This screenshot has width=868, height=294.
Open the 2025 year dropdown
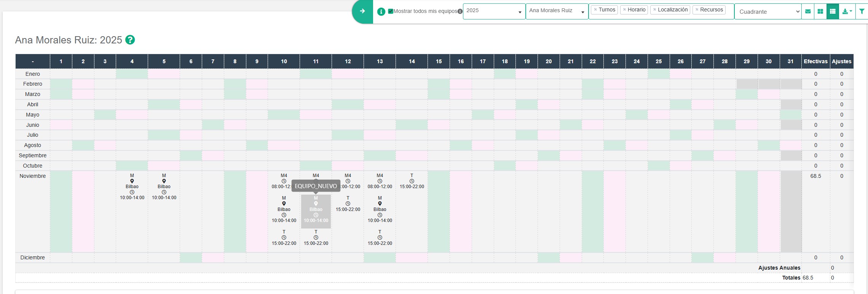coord(494,11)
